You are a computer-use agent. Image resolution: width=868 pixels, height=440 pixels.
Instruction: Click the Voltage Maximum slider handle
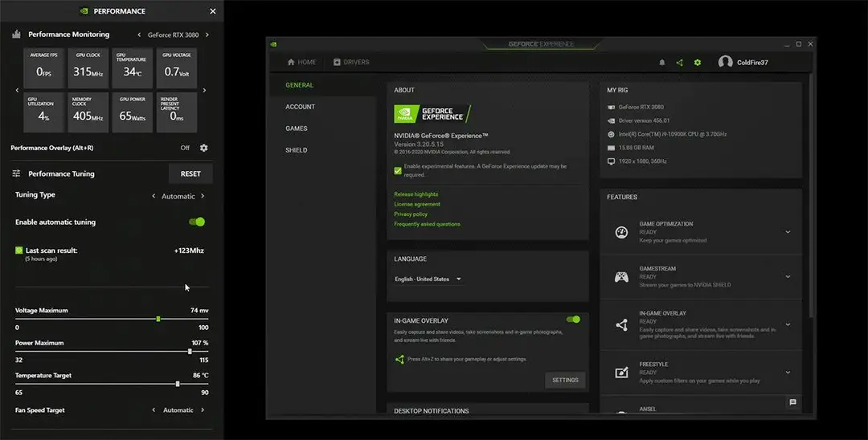[x=158, y=319]
